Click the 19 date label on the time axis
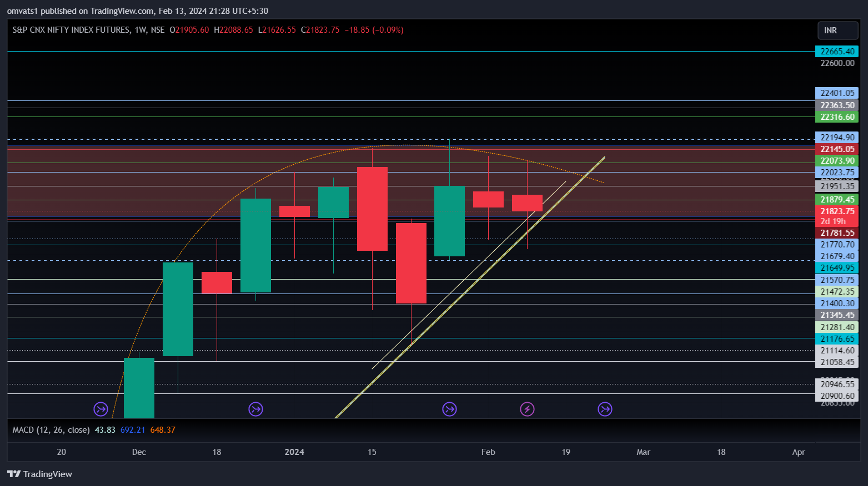 [566, 452]
